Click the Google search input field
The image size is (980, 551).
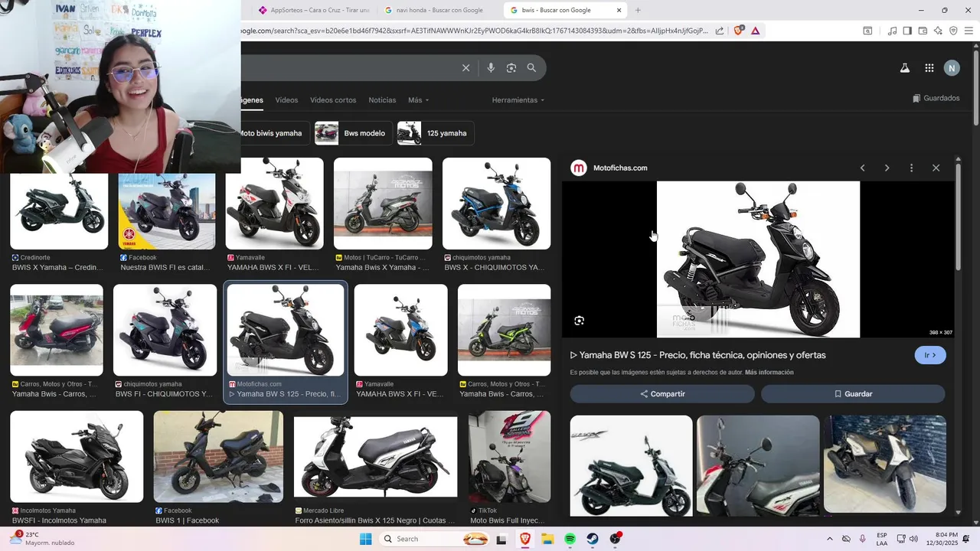[348, 68]
